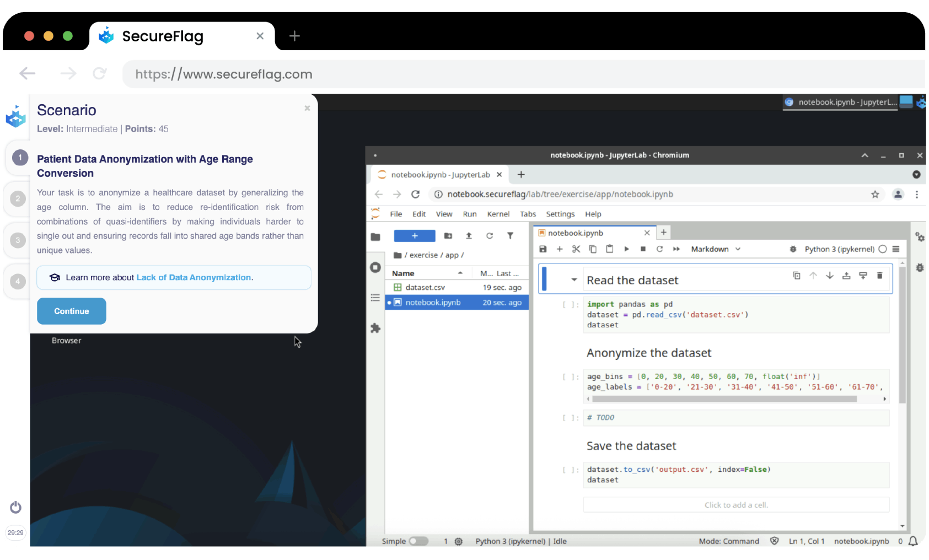Click the power icon in SecureFlag sidebar
Viewport: 929px width, 560px height.
point(15,507)
